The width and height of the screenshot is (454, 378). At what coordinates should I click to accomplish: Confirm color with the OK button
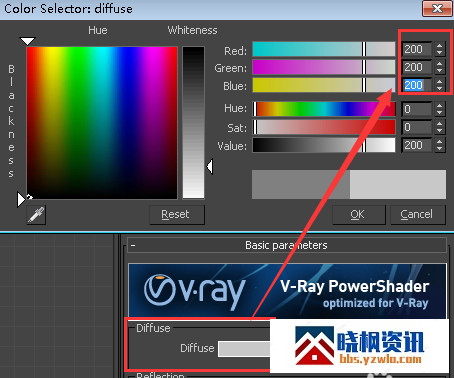click(359, 214)
